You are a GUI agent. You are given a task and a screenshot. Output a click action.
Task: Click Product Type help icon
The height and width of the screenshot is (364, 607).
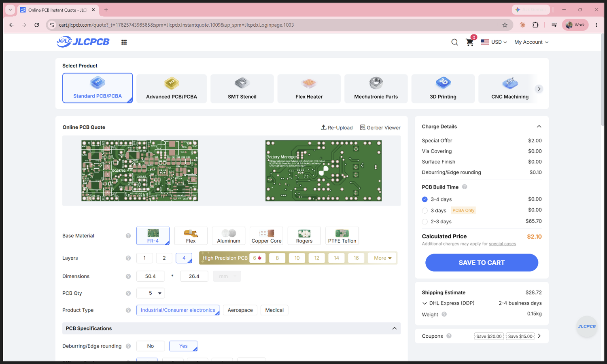[128, 310]
